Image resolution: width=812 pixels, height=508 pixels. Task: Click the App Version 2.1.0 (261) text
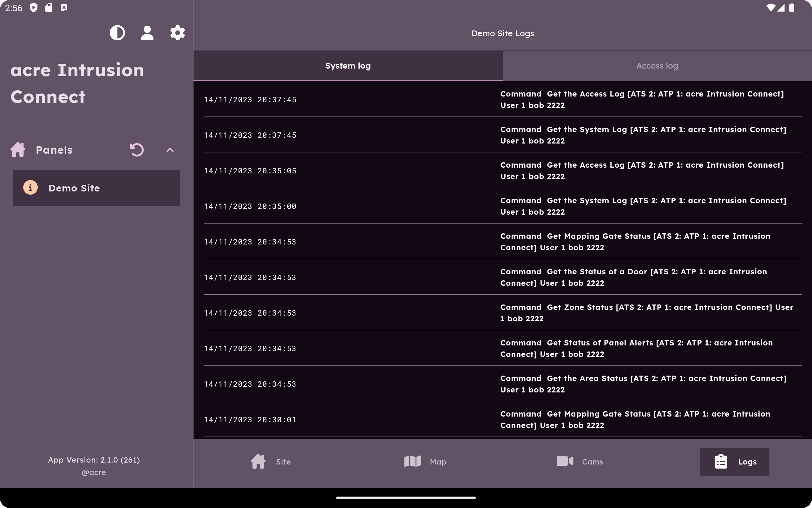click(94, 460)
